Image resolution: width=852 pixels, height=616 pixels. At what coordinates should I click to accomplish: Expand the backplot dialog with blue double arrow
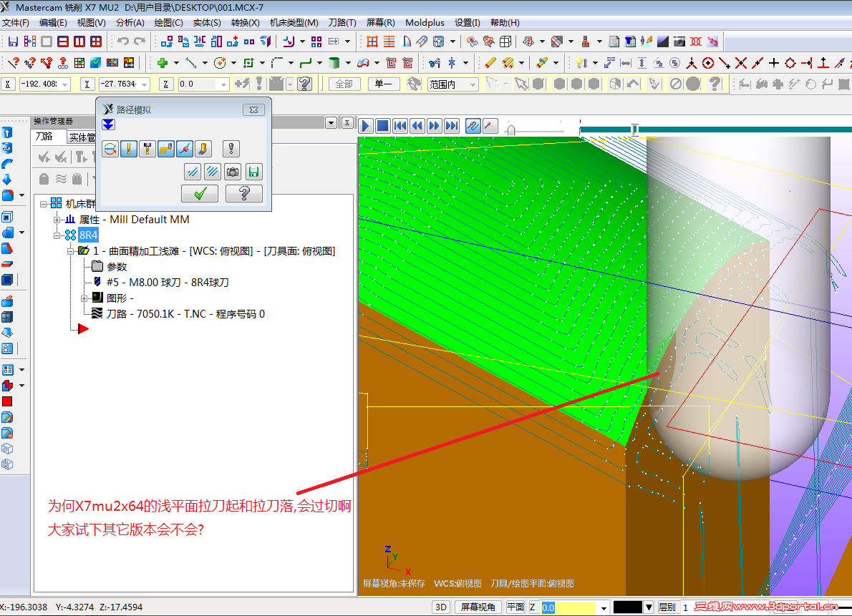(109, 124)
